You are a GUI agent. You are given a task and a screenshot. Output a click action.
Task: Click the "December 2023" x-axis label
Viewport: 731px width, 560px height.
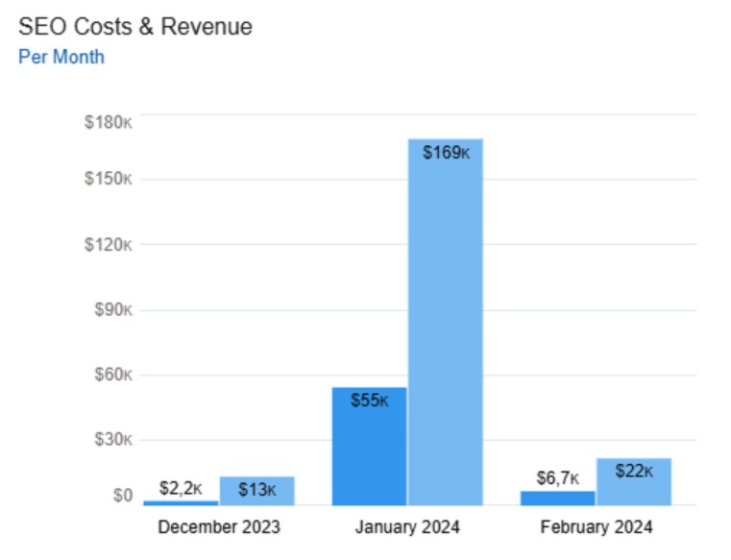coord(219,527)
